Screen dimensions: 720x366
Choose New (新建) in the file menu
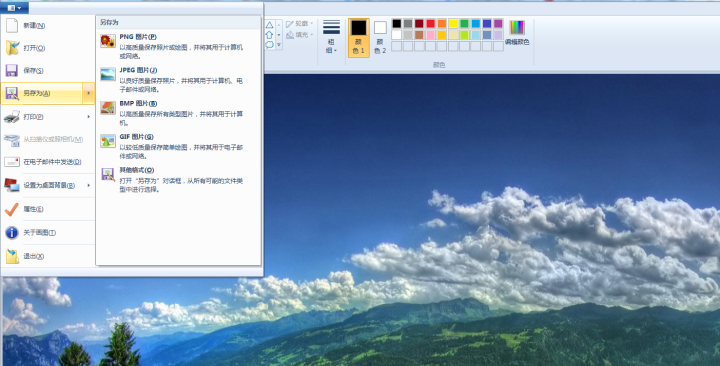click(48, 26)
